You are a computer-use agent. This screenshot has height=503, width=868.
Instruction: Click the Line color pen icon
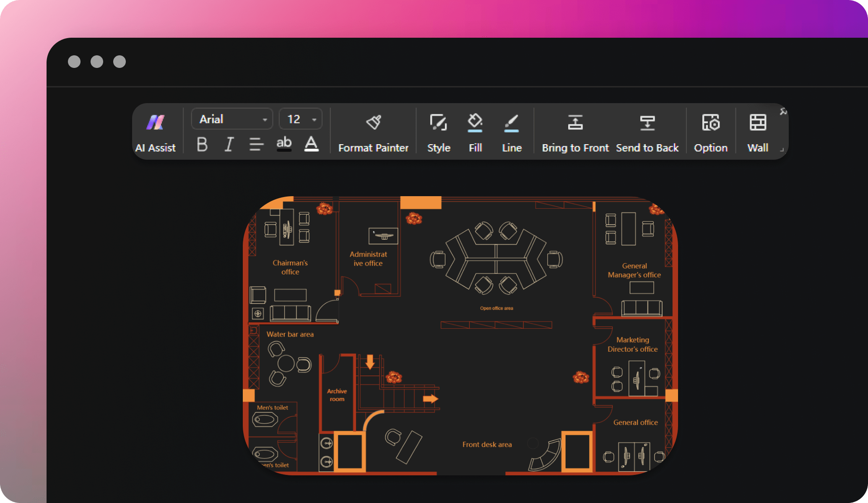[x=512, y=123]
